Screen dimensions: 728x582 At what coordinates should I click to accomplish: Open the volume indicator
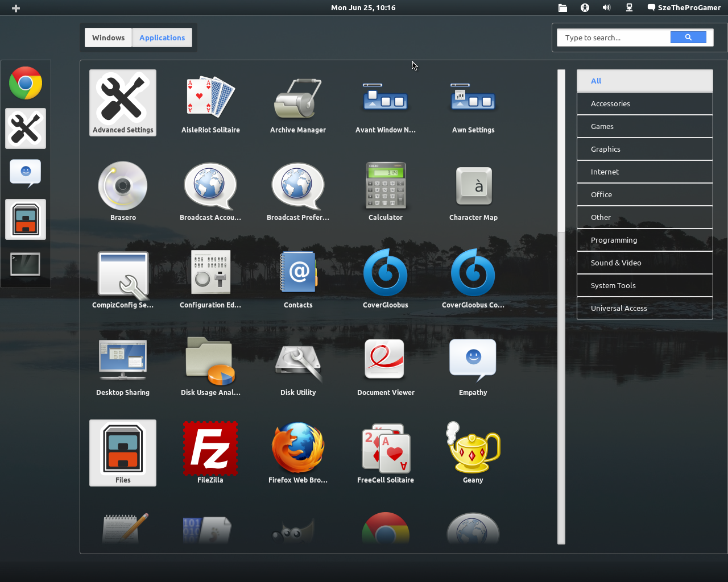point(607,7)
